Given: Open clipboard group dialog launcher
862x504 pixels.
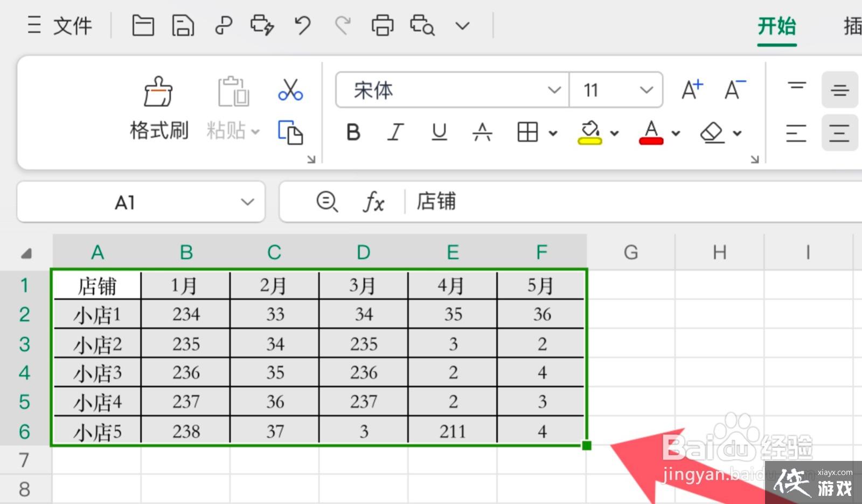Looking at the screenshot, I should pos(311,159).
